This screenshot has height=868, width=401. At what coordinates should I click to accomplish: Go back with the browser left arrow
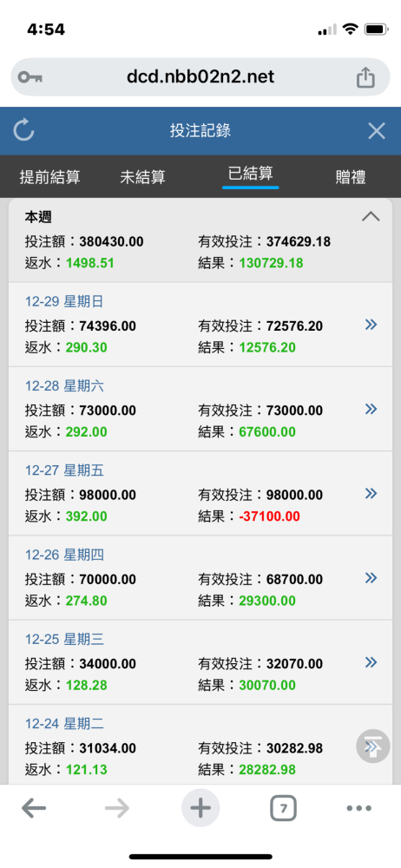click(x=34, y=809)
